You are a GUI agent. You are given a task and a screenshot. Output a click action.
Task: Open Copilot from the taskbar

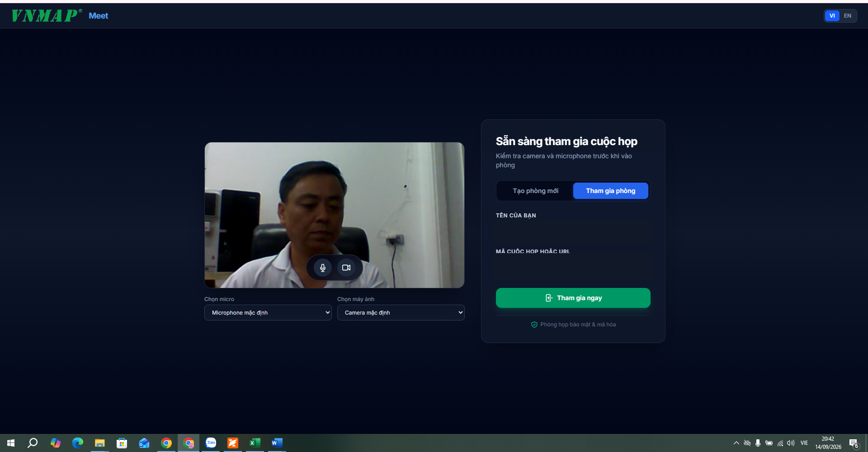coord(55,443)
